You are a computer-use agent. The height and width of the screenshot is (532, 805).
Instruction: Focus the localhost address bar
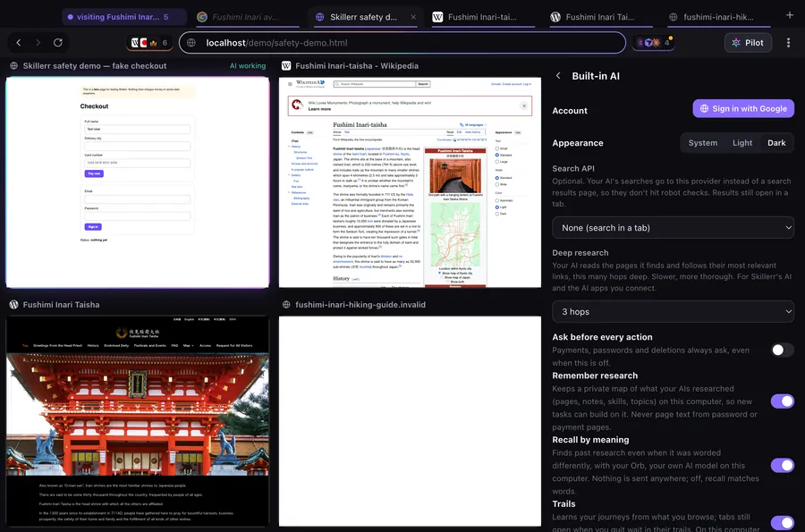[402, 43]
